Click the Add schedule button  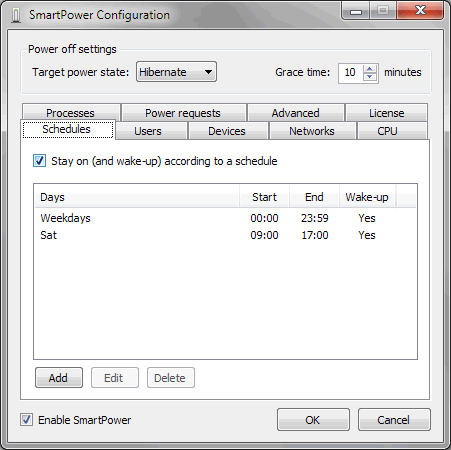(x=59, y=378)
